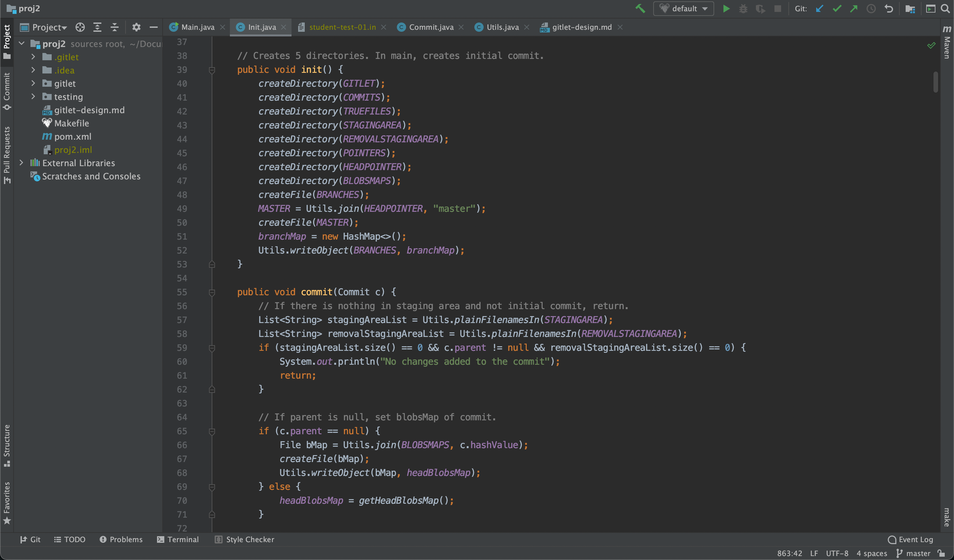
Task: Switch to Main.java tab
Action: coord(198,27)
